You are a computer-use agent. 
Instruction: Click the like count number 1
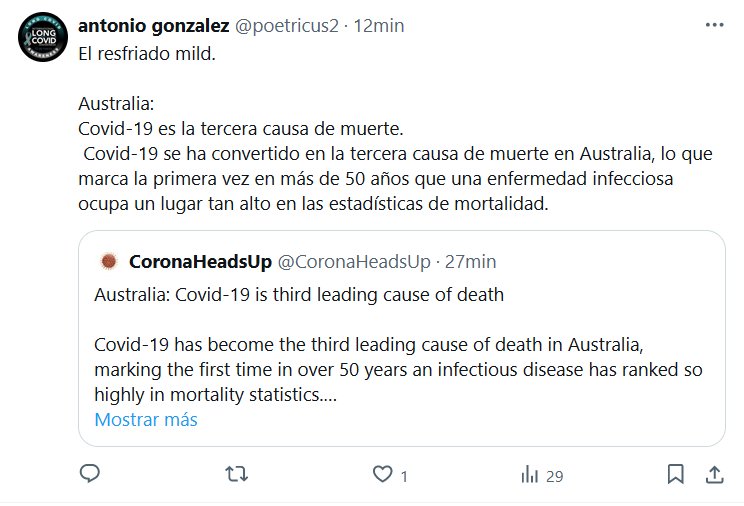pyautogui.click(x=404, y=477)
